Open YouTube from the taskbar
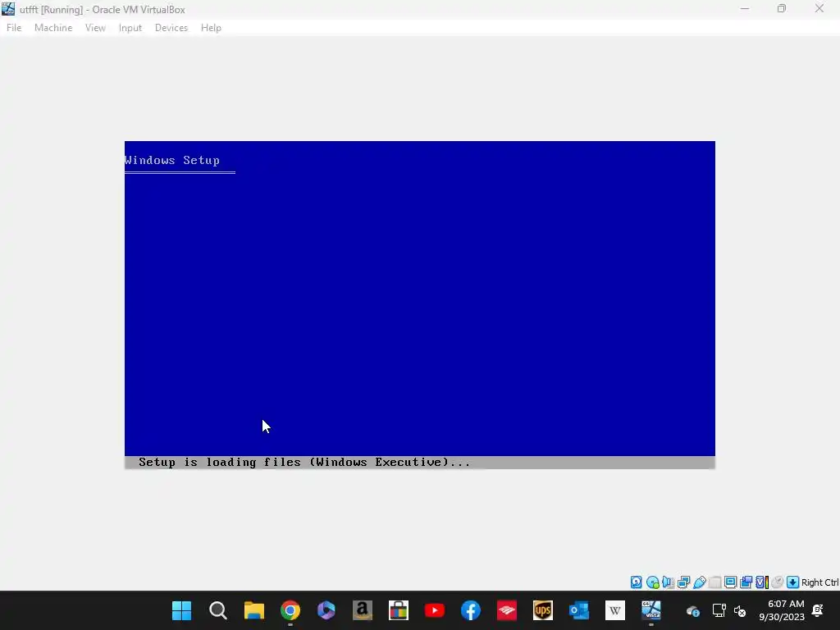The height and width of the screenshot is (630, 840). (435, 610)
